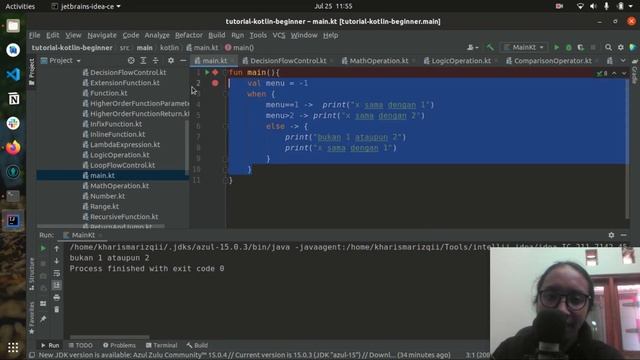Viewport: 640px width, 360px height.
Task: Start debugging with the toolbar bug icon
Action: [569, 47]
